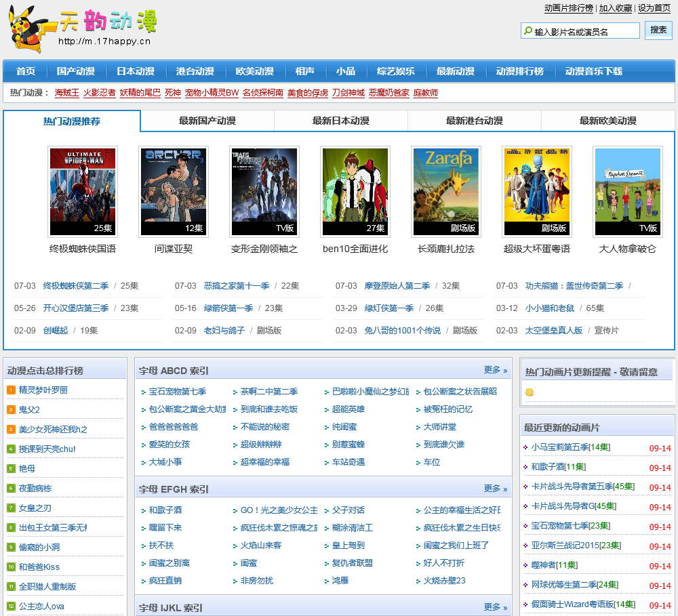The image size is (678, 616).
Task: Click the 加入收藏 link
Action: point(616,7)
